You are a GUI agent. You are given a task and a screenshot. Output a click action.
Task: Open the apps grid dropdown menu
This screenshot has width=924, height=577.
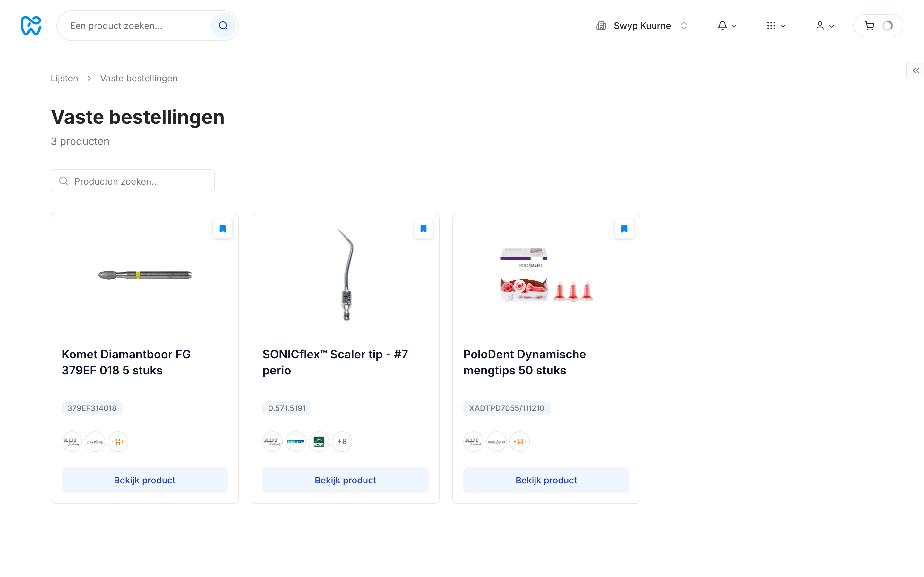point(776,26)
